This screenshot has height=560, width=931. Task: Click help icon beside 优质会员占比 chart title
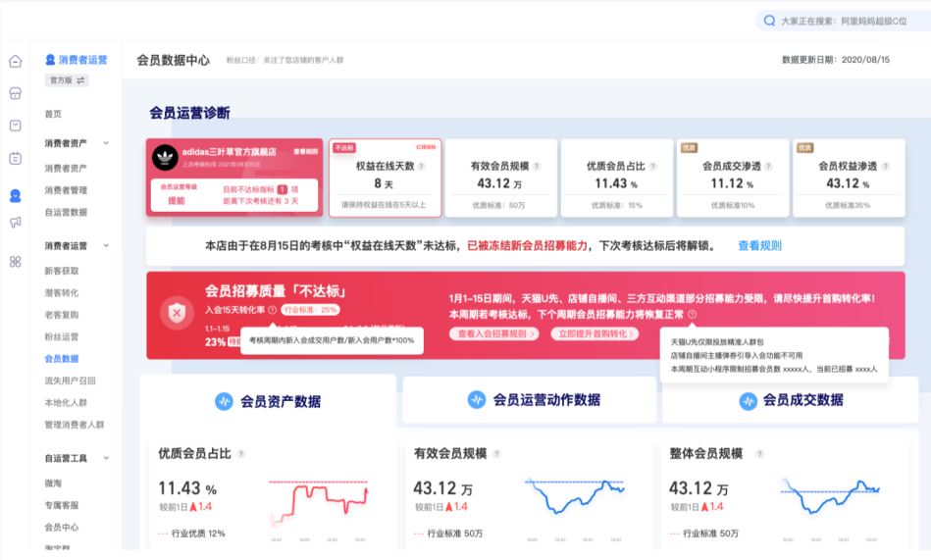[241, 454]
